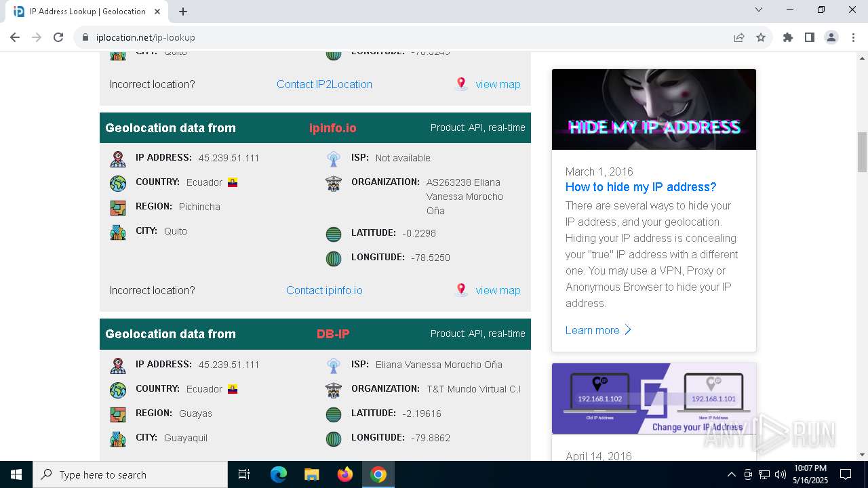This screenshot has width=868, height=488.
Task: Click the page vertical scrollbar thumb
Action: click(x=862, y=152)
